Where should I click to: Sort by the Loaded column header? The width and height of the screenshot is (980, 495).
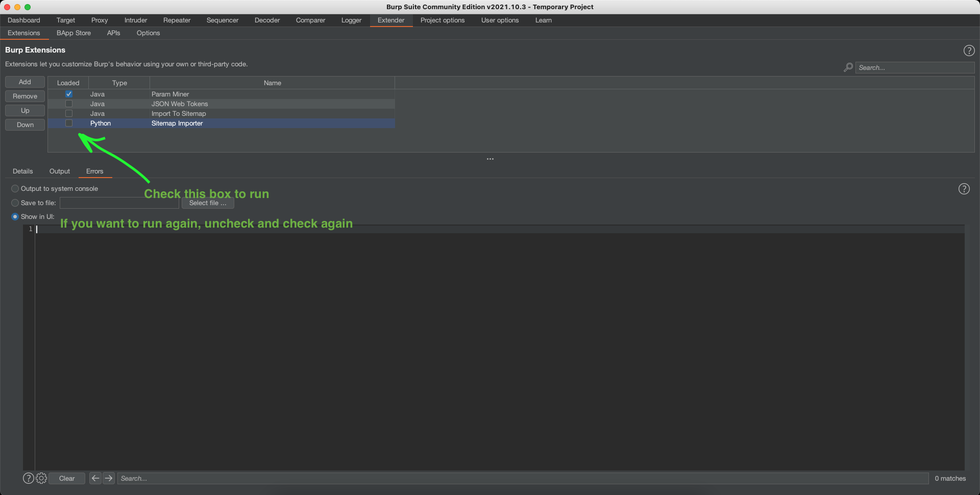[68, 83]
